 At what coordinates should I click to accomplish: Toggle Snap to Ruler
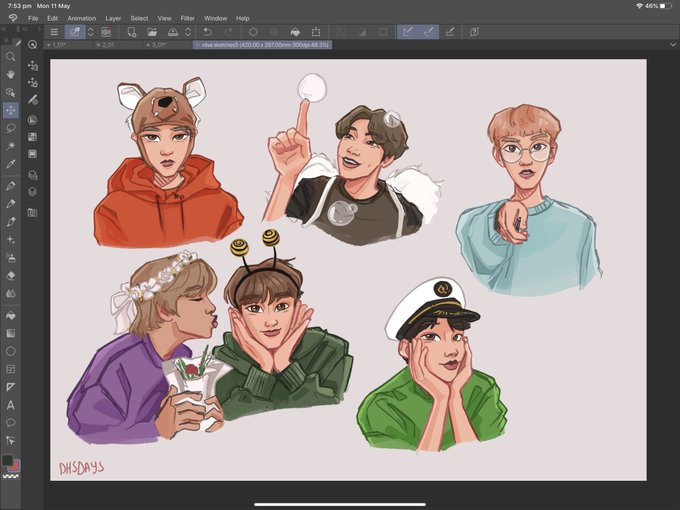click(408, 32)
